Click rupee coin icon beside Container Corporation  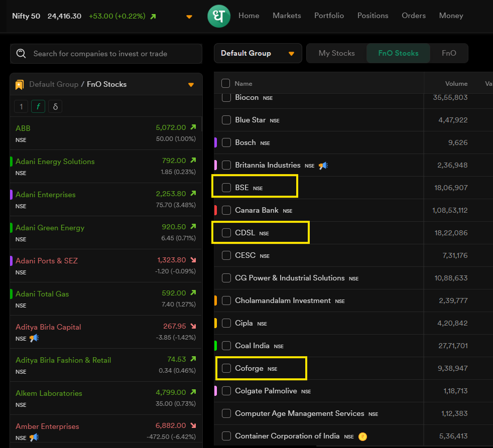click(x=363, y=436)
